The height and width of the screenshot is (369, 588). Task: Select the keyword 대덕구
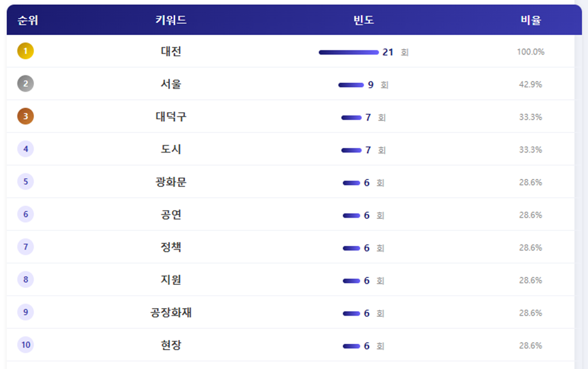(x=171, y=117)
